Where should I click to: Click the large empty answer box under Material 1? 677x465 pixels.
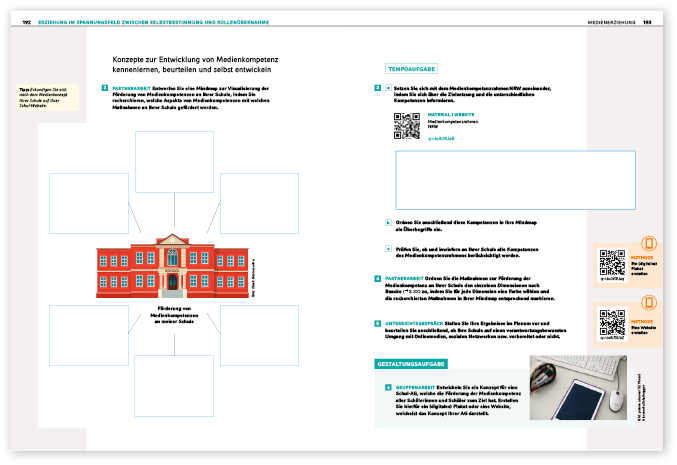[515, 179]
